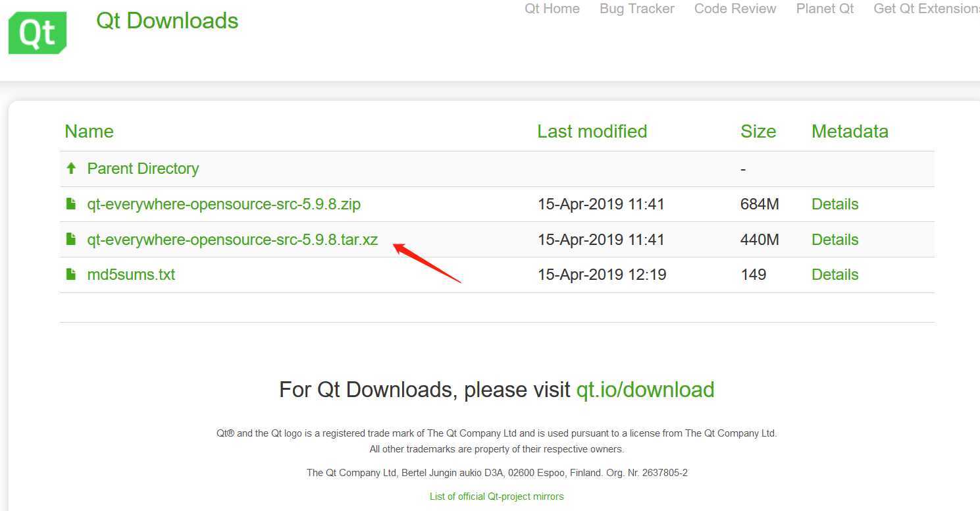Open the Bug Tracker menu link
Image resolution: width=980 pixels, height=511 pixels.
click(637, 9)
